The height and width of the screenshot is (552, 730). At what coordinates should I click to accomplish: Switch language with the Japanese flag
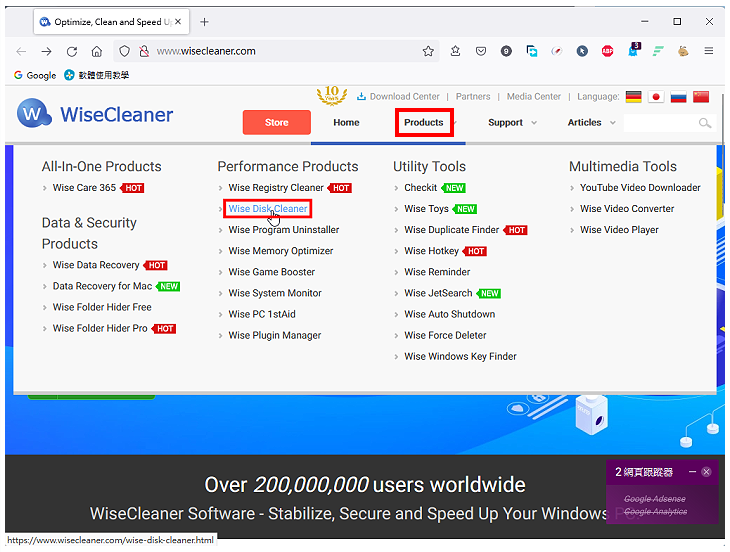click(x=656, y=96)
